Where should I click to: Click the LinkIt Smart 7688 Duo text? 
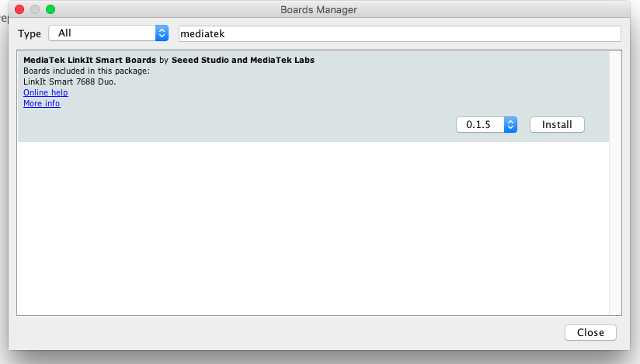coord(69,81)
